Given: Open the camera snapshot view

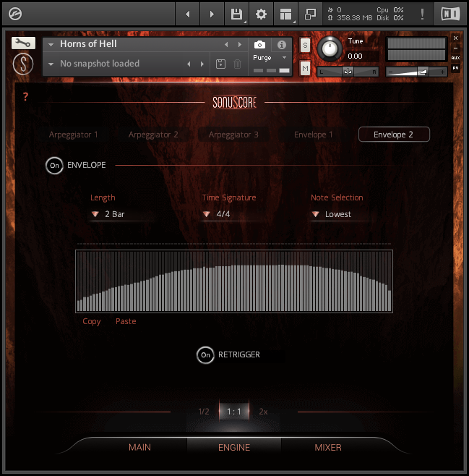Looking at the screenshot, I should click(259, 45).
